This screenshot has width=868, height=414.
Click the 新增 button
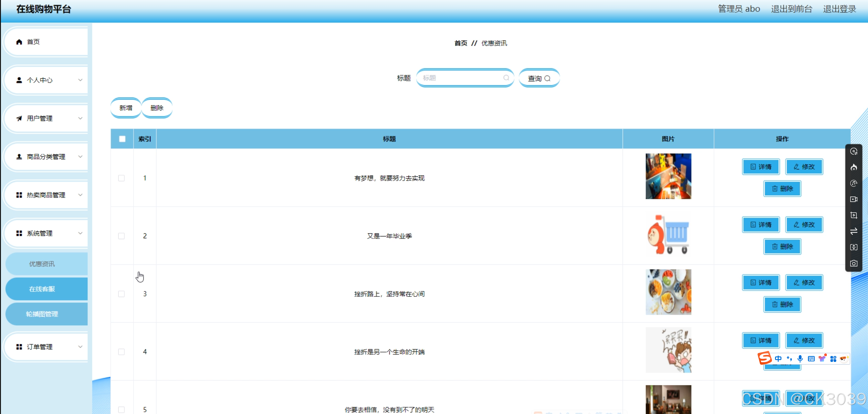tap(126, 108)
